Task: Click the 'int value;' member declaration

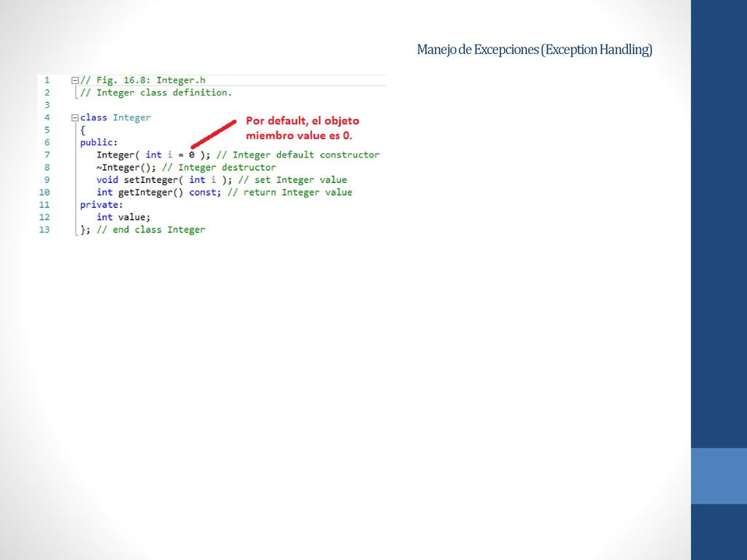Action: [123, 217]
